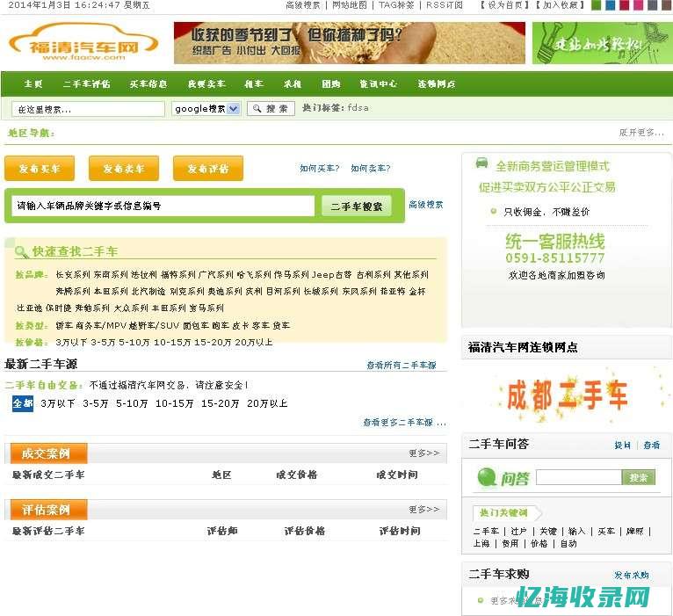Open the 二手车评估 menu item
Viewport: 673px width, 616px height.
[86, 84]
